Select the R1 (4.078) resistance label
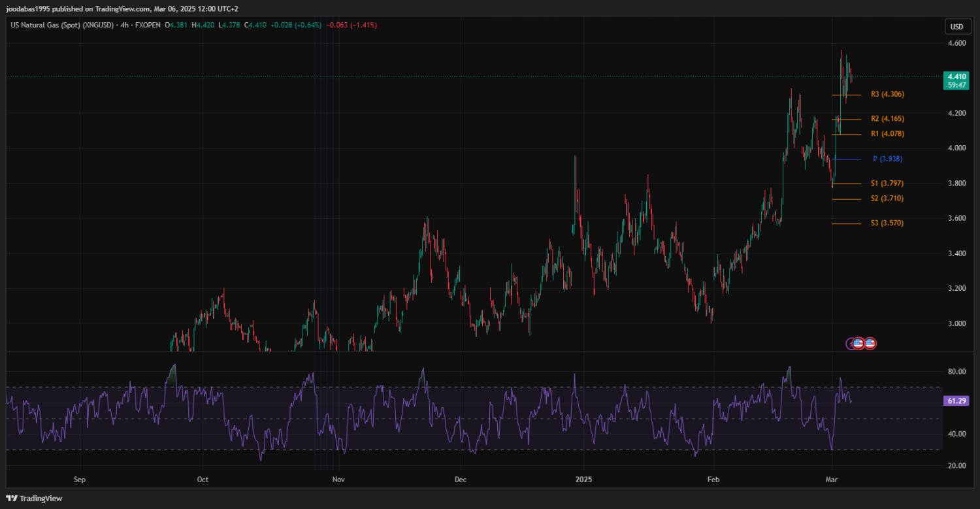This screenshot has height=509, width=980. [887, 134]
